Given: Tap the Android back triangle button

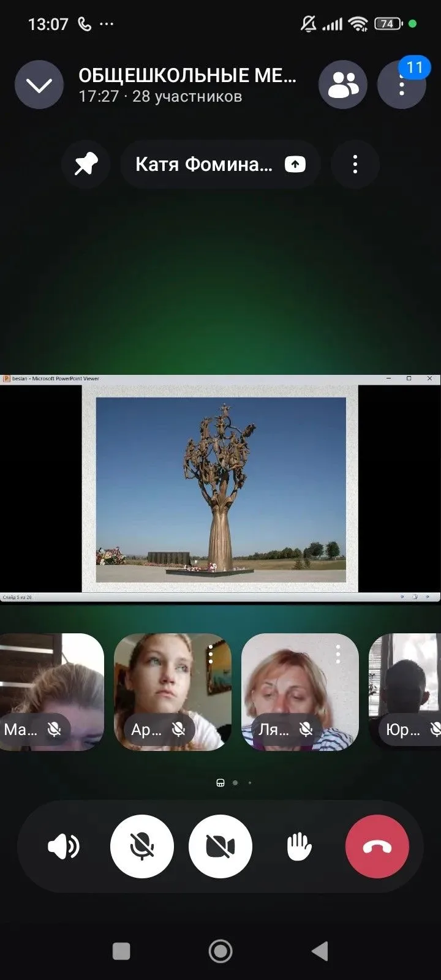Looking at the screenshot, I should [320, 951].
